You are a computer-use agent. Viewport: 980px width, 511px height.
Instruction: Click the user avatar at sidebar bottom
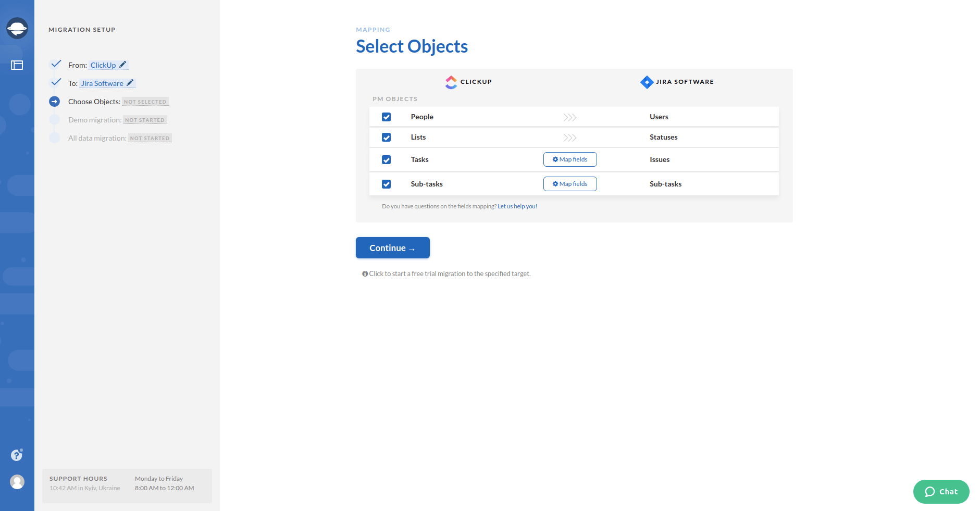point(17,482)
